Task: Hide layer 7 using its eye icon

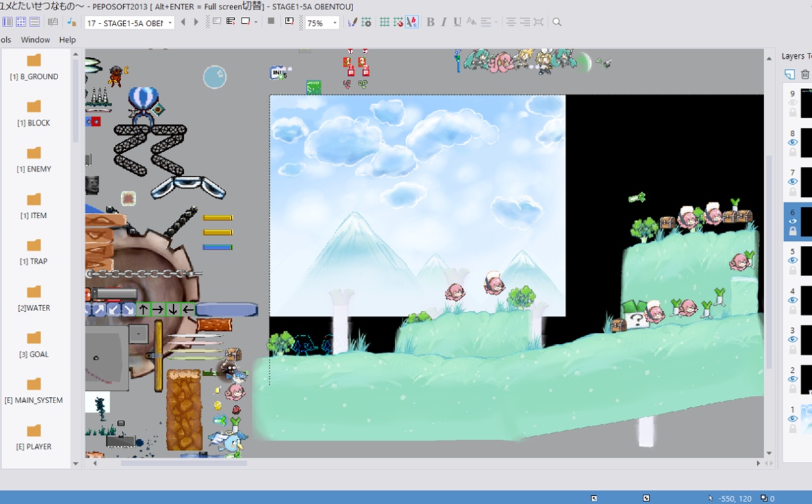Action: (793, 182)
